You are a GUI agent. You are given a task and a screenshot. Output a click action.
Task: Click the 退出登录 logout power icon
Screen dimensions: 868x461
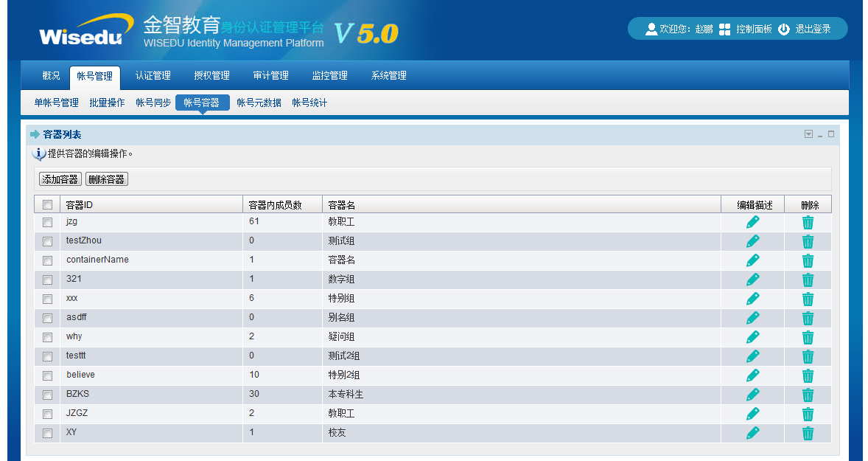(784, 30)
